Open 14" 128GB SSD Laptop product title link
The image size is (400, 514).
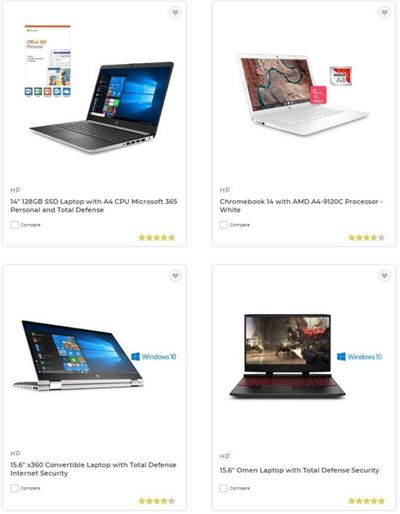[x=94, y=206]
